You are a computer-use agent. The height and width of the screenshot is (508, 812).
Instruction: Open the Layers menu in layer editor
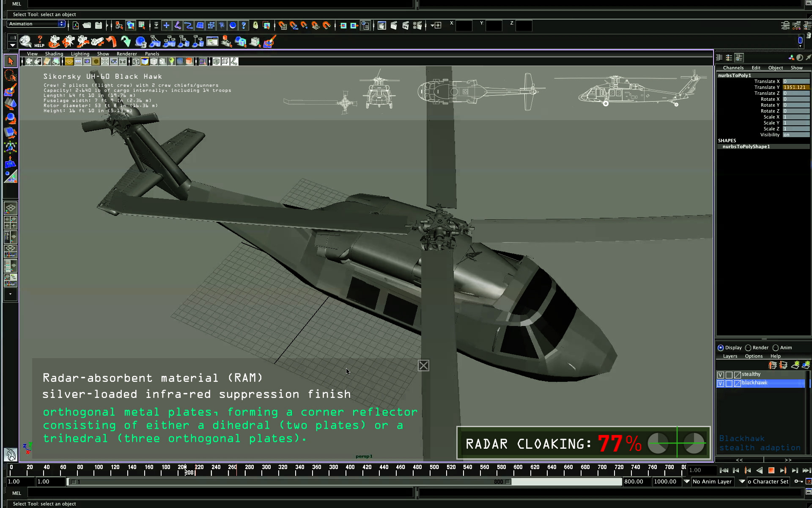point(730,356)
